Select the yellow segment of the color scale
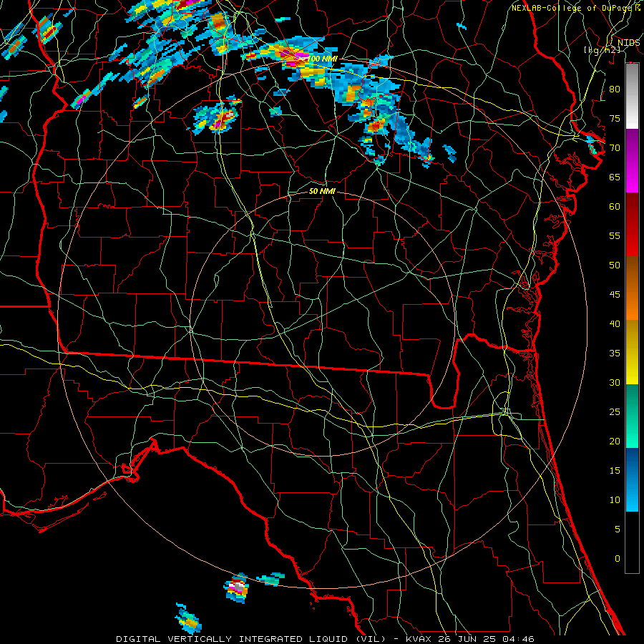 [632, 352]
